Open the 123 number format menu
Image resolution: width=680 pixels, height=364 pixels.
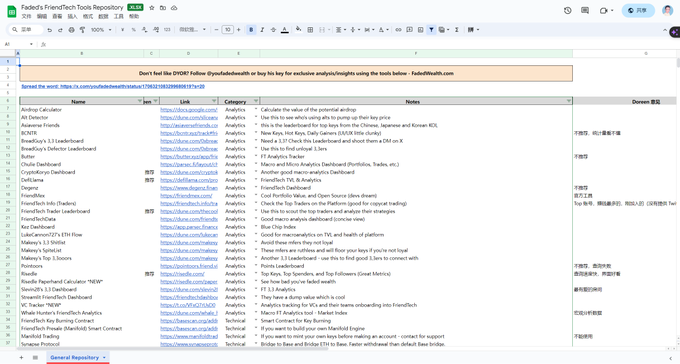coord(167,30)
